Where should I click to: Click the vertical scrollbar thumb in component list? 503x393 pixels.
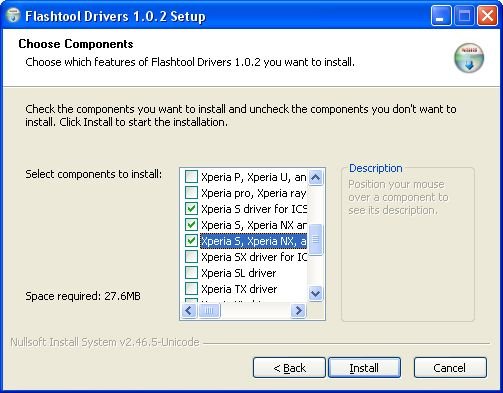[315, 239]
